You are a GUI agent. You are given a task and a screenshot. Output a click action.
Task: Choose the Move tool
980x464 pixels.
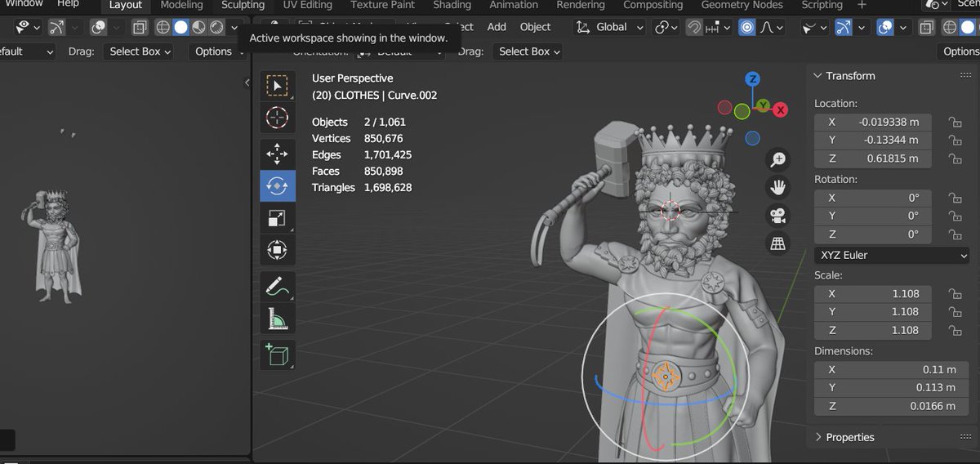click(x=277, y=154)
